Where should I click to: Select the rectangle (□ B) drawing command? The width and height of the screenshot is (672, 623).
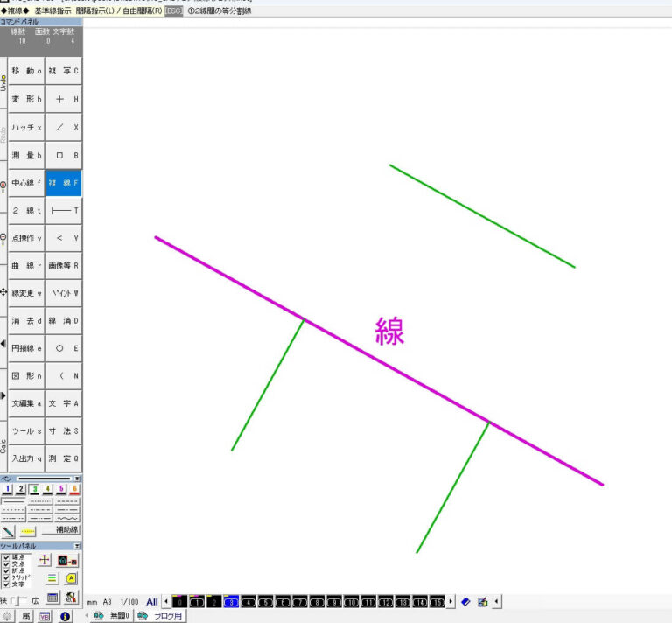click(x=63, y=155)
